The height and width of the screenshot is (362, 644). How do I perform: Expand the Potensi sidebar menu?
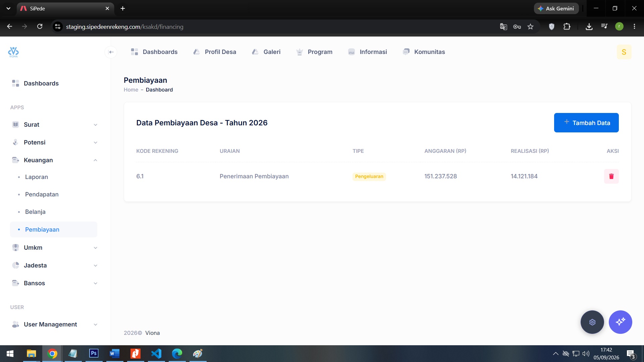(54, 142)
